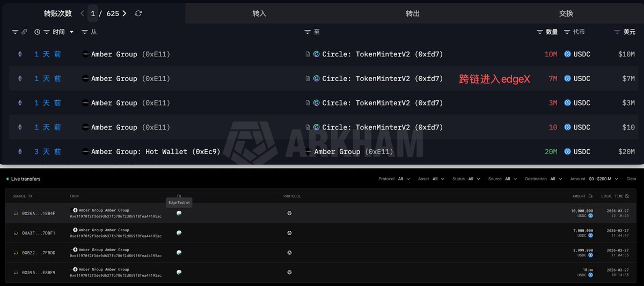Open Circle TokenMinterV2 in the 7M row

[x=383, y=79]
